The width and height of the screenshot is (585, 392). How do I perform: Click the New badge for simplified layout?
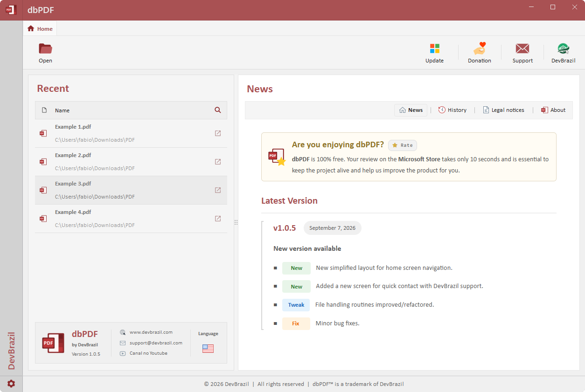[296, 268]
